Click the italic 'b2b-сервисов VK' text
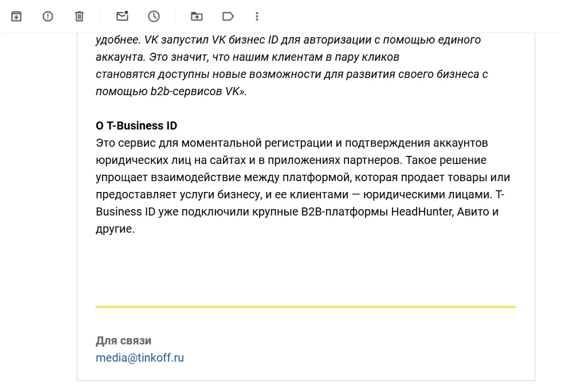This screenshot has height=392, width=561. pyautogui.click(x=197, y=92)
